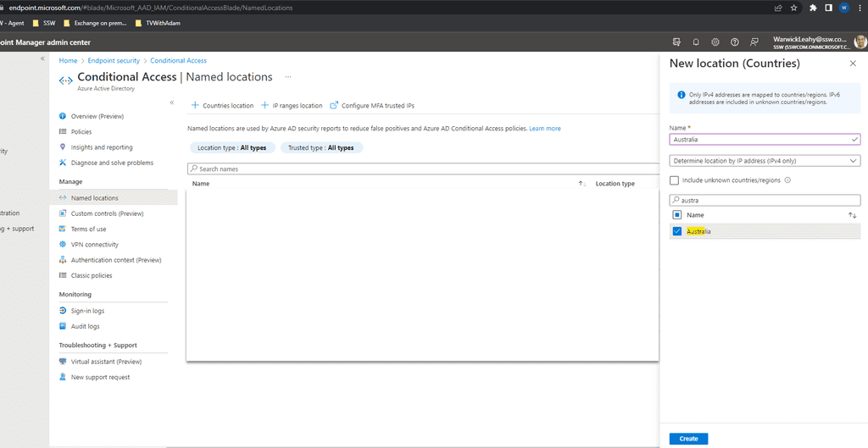Click the notifications bell icon

tap(696, 41)
